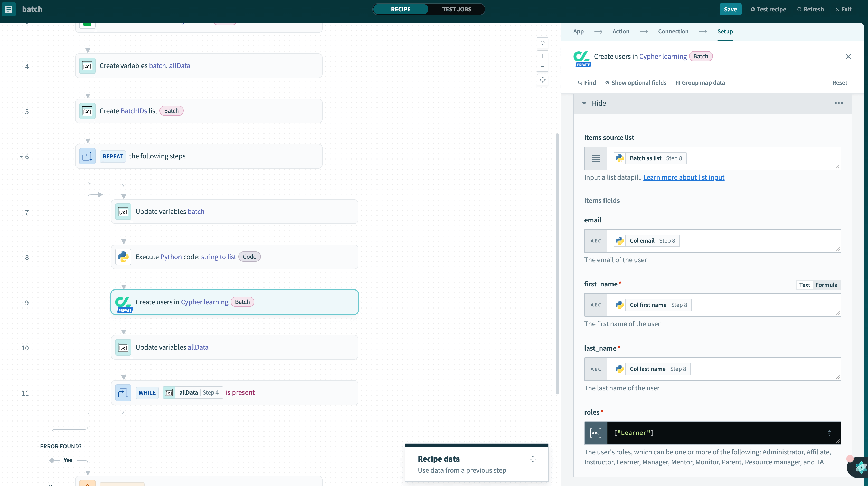This screenshot has width=868, height=486.
Task: Click the canvas reset/undo icon
Action: pos(542,43)
